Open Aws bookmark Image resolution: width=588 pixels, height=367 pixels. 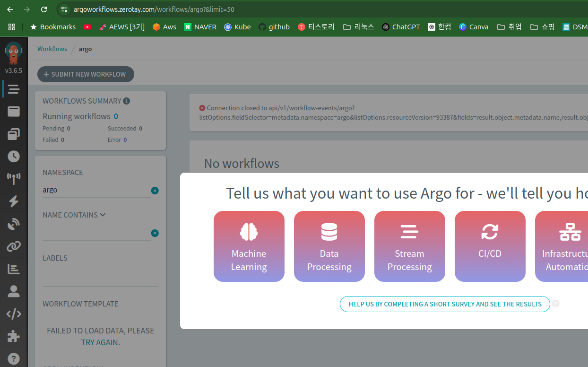[164, 27]
